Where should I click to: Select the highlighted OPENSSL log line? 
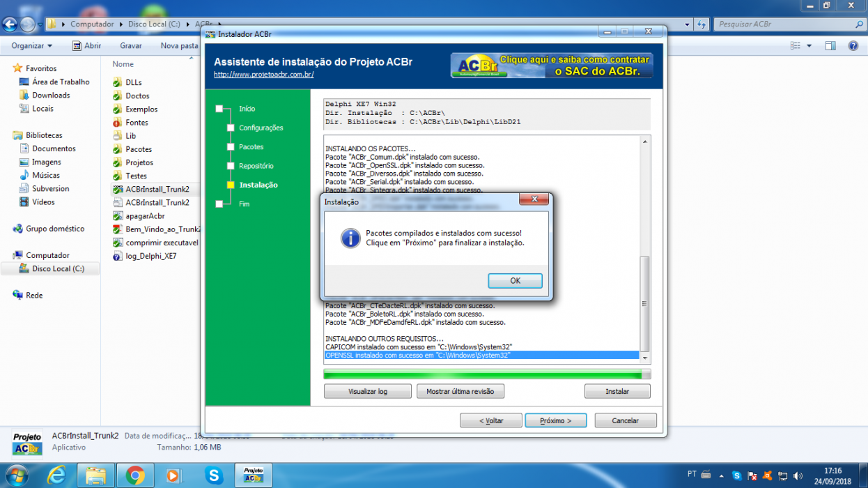pyautogui.click(x=481, y=356)
